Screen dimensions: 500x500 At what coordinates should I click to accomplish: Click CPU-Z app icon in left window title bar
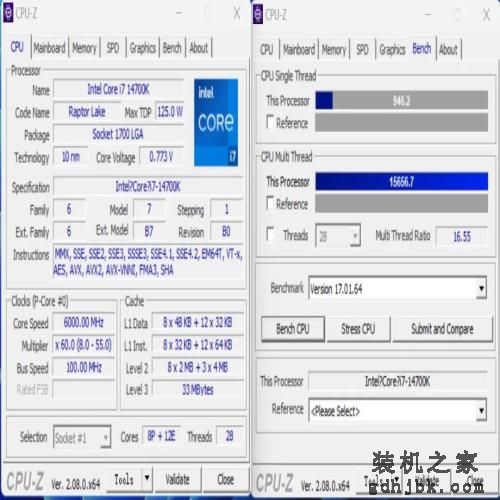(x=8, y=13)
